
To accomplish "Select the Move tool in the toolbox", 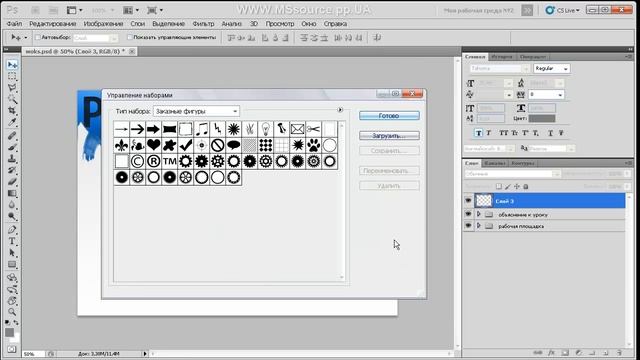I will (x=12, y=65).
